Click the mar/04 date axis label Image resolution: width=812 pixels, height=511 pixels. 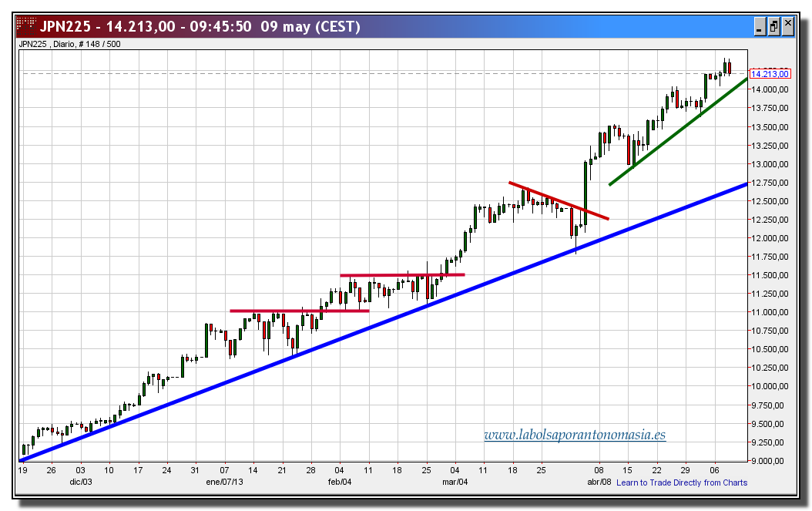point(455,482)
